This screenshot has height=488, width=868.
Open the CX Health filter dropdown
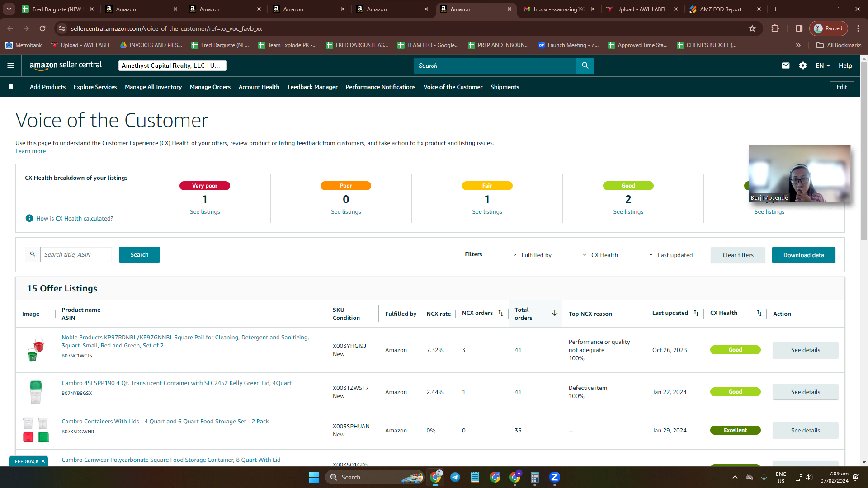click(x=600, y=255)
